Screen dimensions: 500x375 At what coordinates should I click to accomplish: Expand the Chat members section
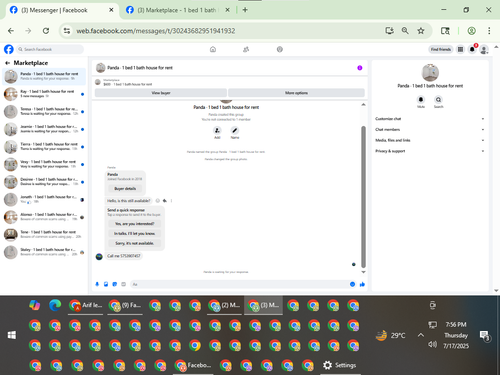(x=430, y=129)
